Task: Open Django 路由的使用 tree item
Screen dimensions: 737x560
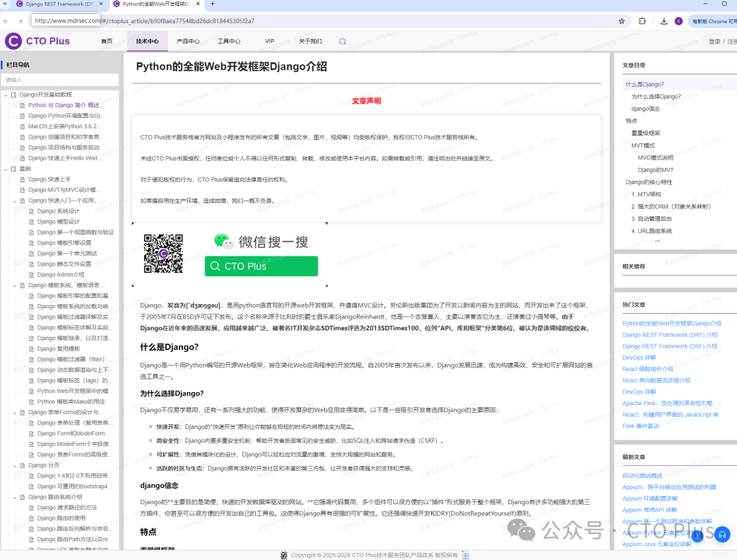Action: [x=61, y=518]
